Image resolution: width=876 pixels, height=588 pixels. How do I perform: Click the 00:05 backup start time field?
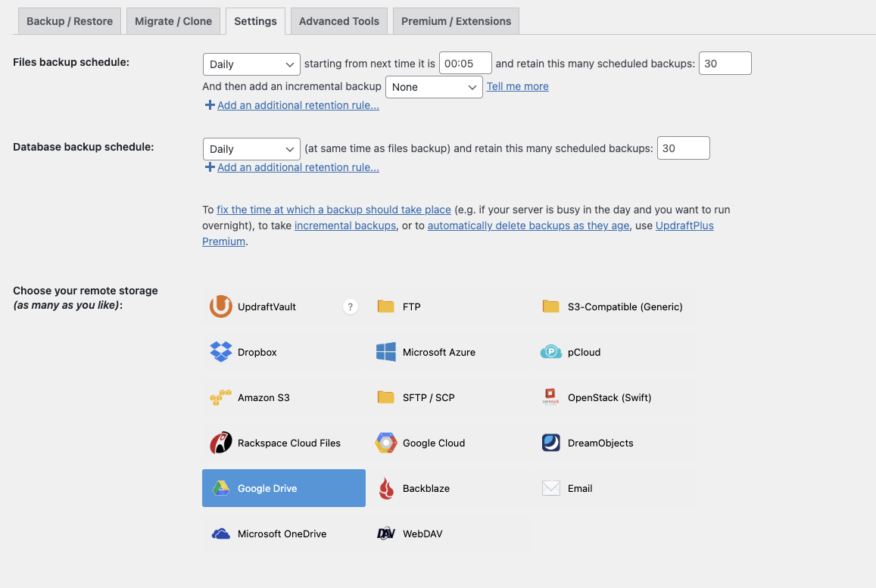[x=465, y=64]
